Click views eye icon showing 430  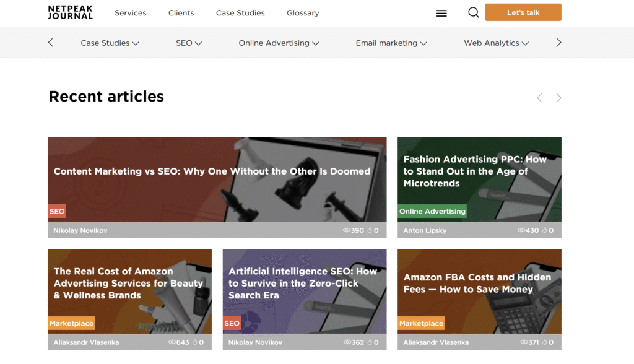pyautogui.click(x=521, y=230)
